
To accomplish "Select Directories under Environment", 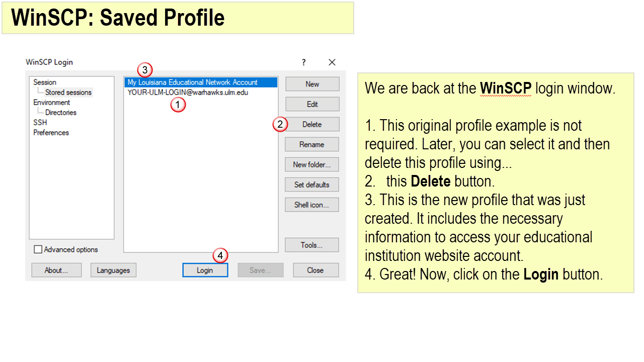I will (61, 112).
